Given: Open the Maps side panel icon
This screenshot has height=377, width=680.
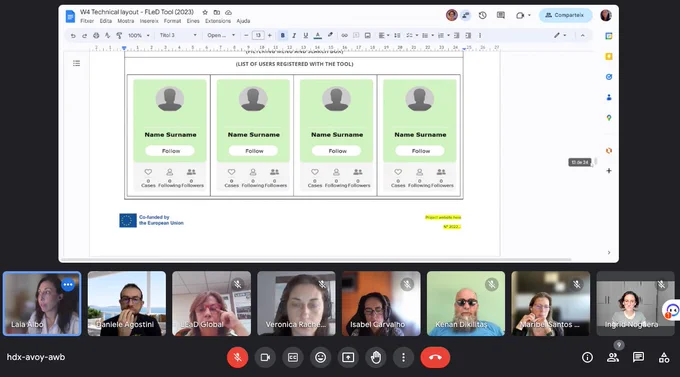Looking at the screenshot, I should click(609, 118).
